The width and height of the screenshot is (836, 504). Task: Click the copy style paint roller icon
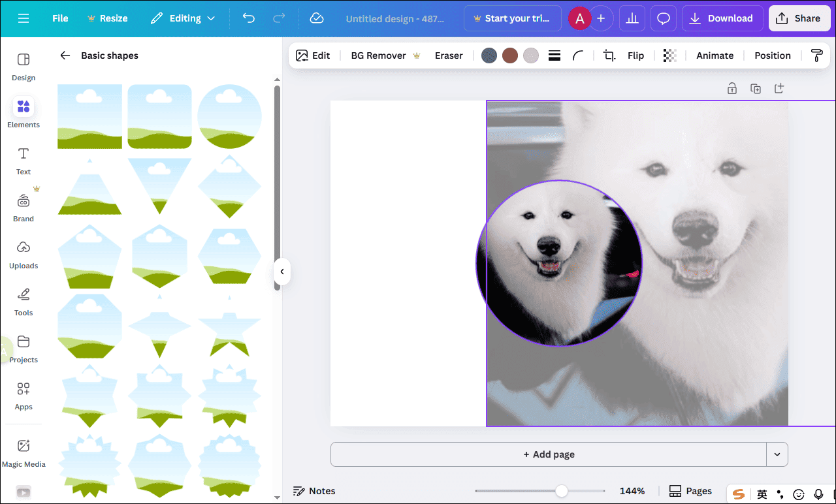816,55
